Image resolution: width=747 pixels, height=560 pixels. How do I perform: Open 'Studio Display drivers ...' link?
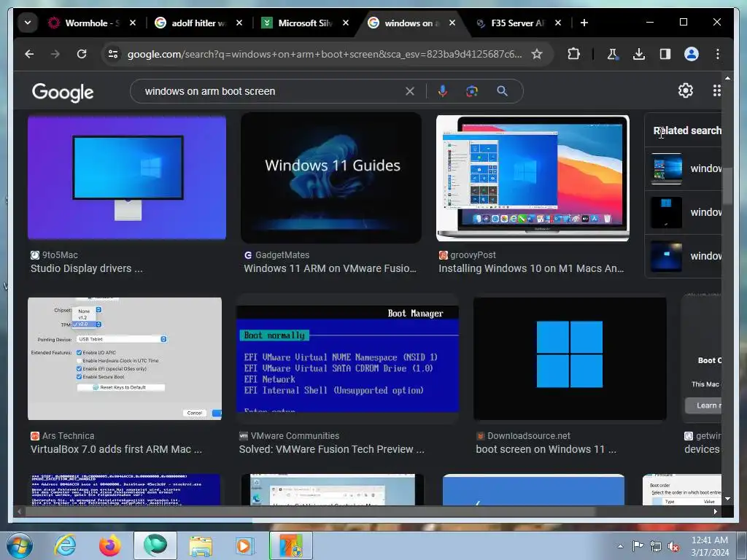coord(87,268)
